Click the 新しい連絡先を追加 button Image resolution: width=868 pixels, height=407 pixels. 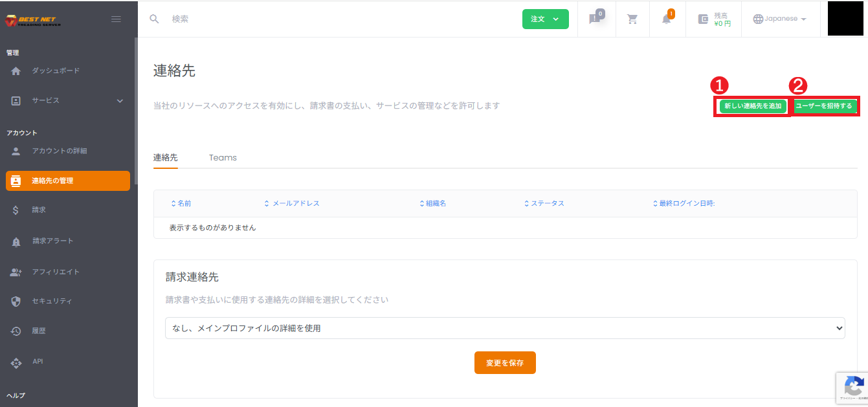tap(751, 105)
